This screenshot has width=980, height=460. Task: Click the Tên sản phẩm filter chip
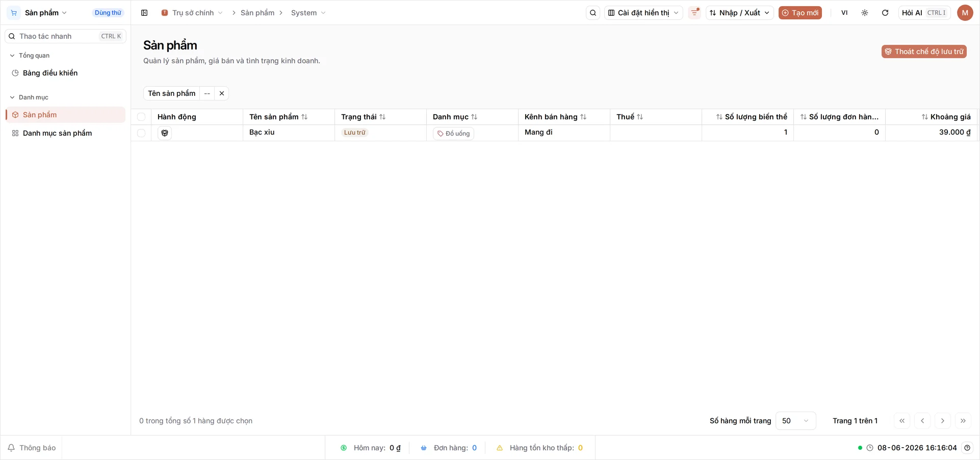[172, 93]
